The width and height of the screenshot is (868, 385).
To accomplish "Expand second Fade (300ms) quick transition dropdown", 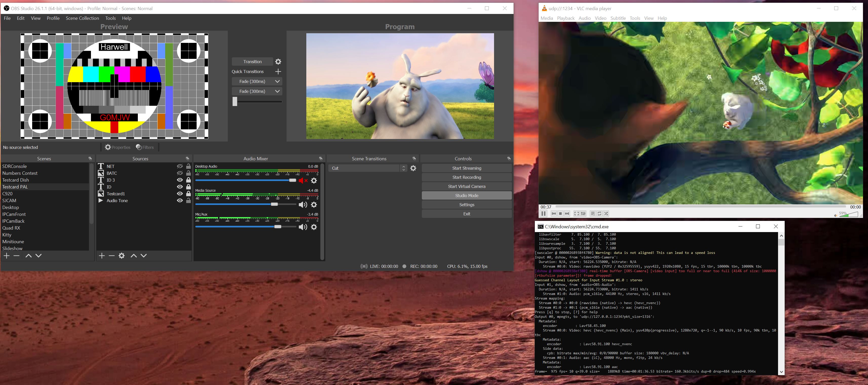I will (x=277, y=92).
